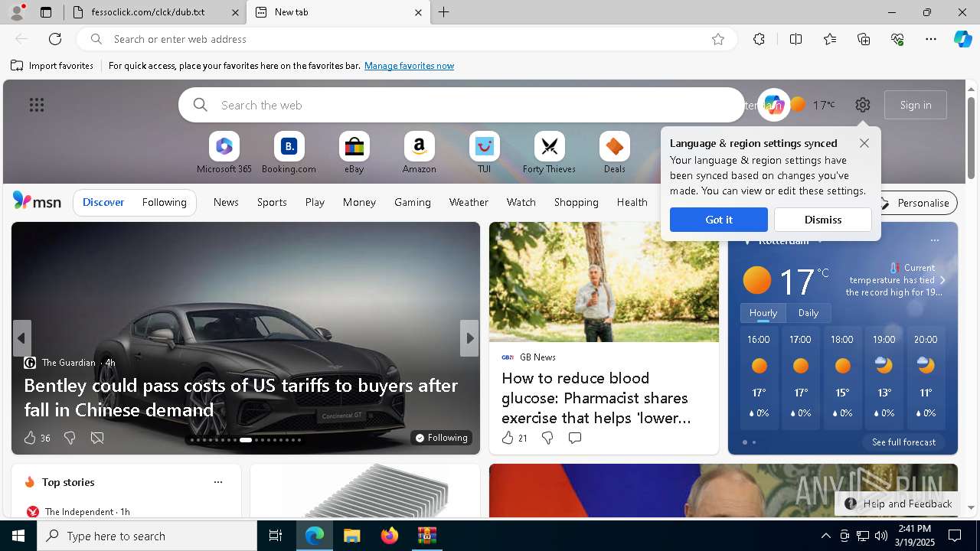
Task: Click the page vertical scrollbar thumb
Action: [971, 138]
